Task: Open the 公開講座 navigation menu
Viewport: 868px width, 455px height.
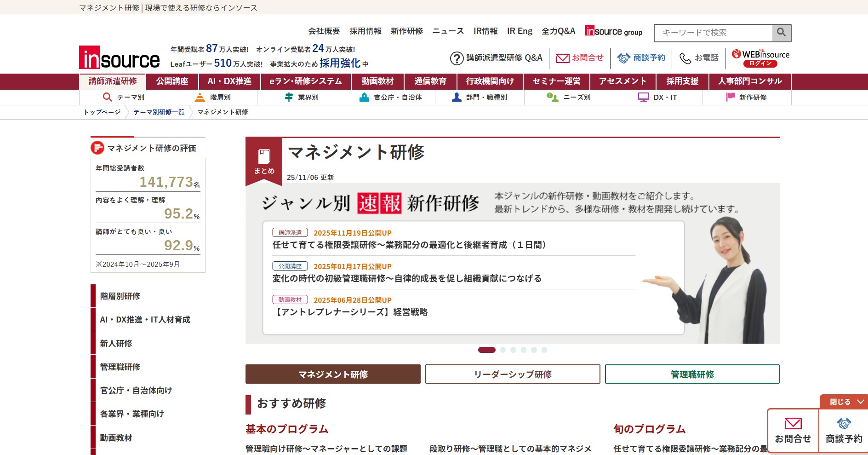Action: (171, 81)
